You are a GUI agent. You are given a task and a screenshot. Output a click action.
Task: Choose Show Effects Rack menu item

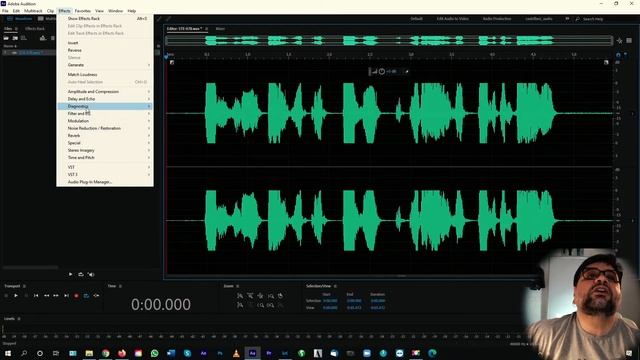point(105,19)
